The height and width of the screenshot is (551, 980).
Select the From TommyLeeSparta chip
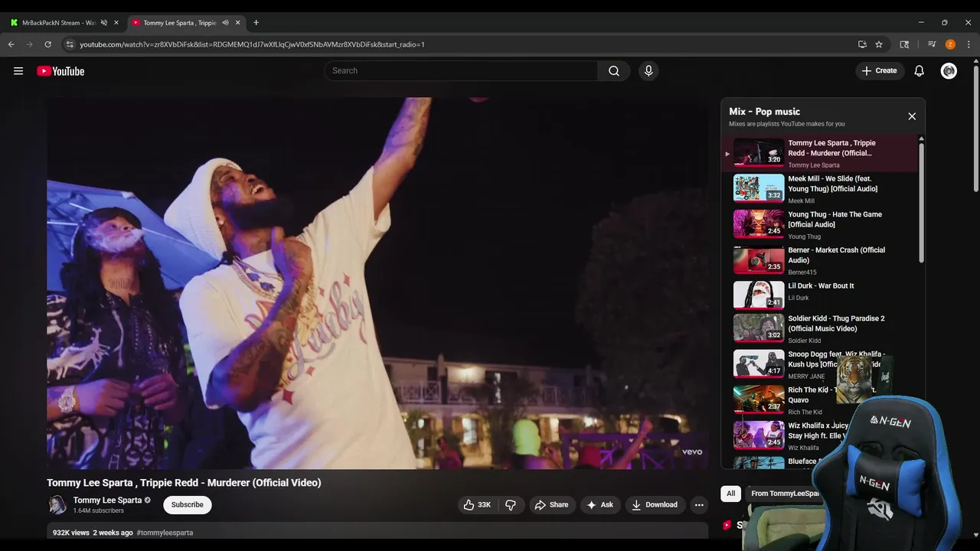(x=785, y=494)
